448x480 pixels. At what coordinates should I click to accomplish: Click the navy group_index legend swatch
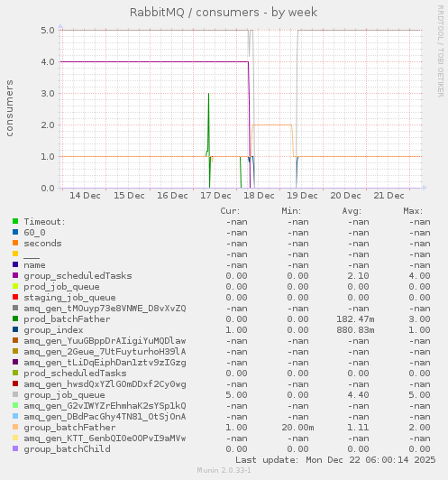15,329
